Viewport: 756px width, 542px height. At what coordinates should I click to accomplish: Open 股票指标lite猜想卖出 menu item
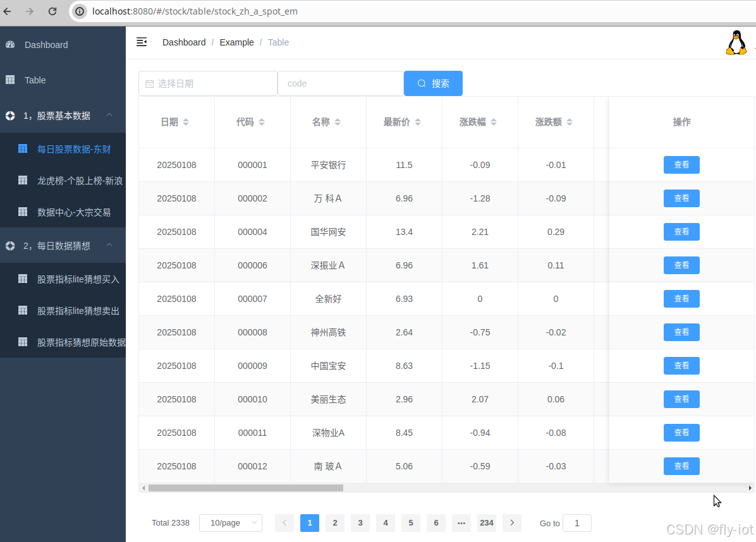63,311
